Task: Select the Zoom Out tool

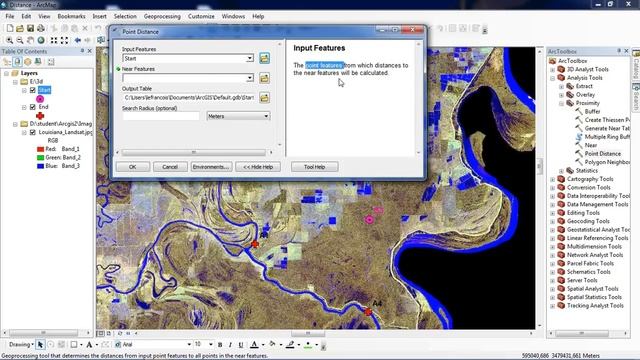Action: tap(20, 40)
